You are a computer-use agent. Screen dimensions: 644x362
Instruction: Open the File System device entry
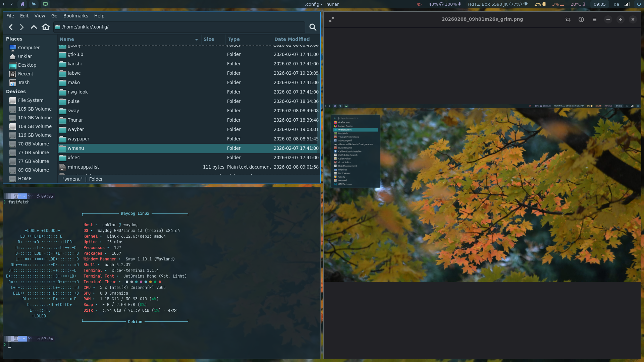tap(31, 100)
